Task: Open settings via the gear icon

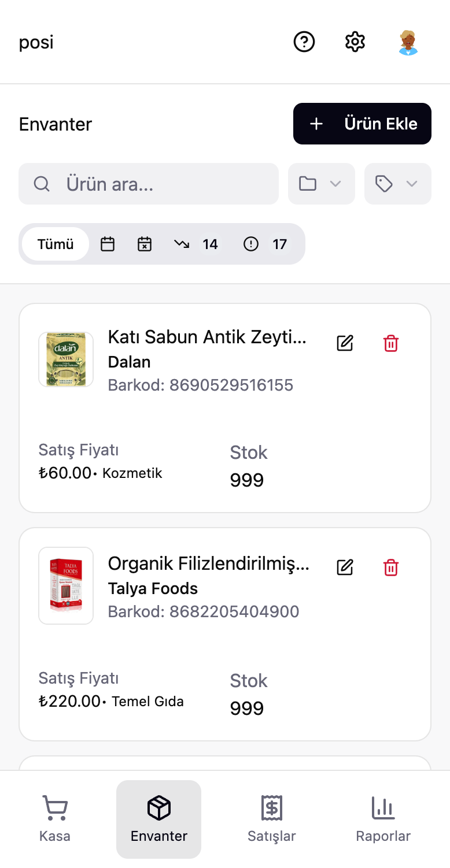Action: 355,42
